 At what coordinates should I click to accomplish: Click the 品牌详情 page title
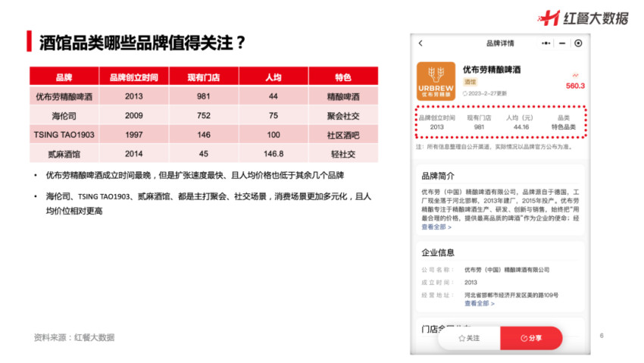[x=500, y=43]
